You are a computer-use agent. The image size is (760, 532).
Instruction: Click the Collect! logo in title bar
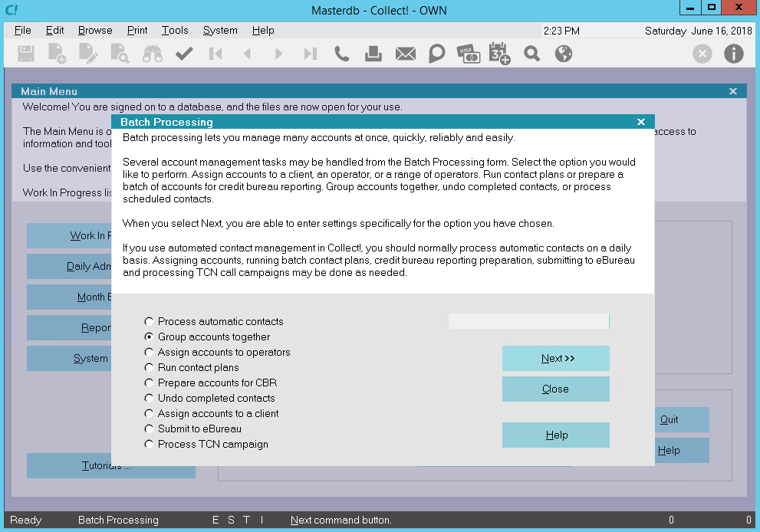12,10
